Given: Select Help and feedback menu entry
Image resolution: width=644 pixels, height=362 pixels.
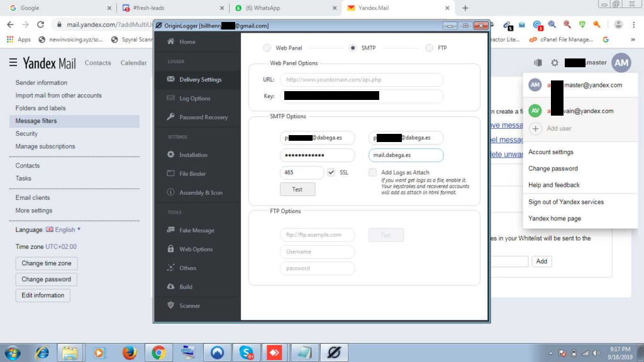Looking at the screenshot, I should tap(553, 185).
